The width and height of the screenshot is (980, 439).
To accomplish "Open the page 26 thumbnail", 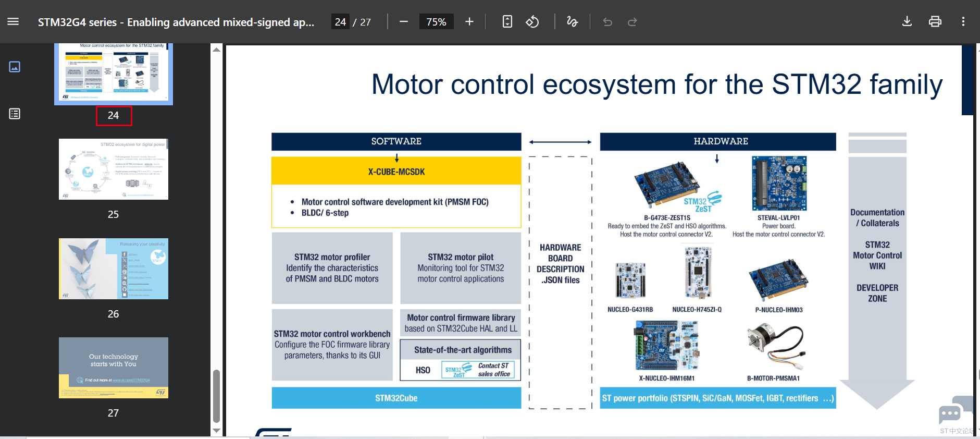I will click(x=114, y=269).
